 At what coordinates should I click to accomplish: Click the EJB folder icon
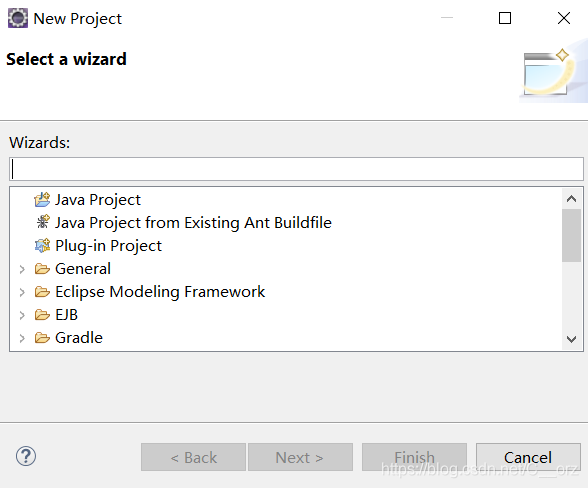point(42,315)
